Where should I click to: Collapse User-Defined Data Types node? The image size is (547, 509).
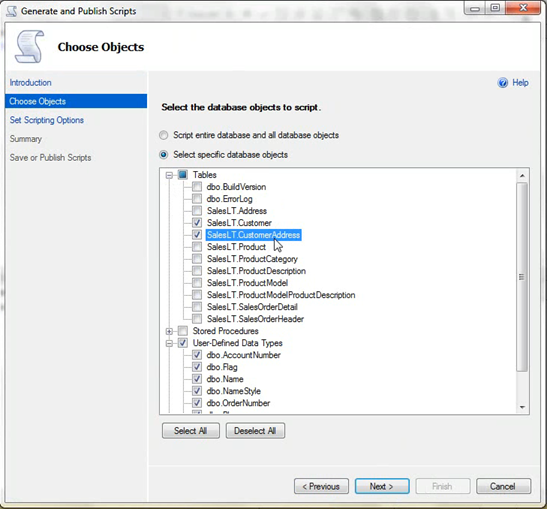coord(169,343)
